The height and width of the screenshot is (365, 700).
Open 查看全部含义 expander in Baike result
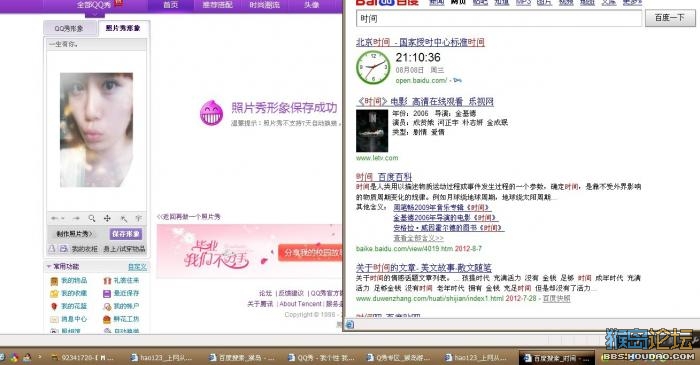(x=418, y=238)
